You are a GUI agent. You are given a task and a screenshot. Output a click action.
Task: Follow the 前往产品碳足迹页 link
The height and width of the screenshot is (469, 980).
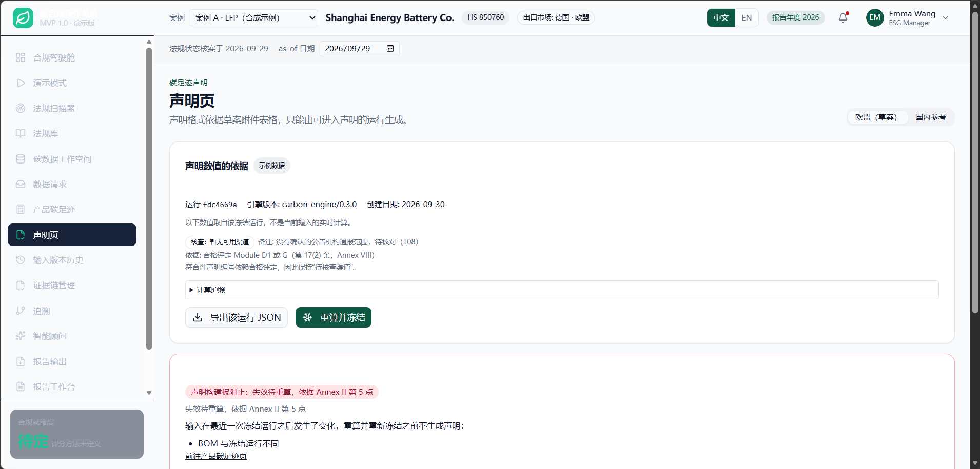coord(216,456)
